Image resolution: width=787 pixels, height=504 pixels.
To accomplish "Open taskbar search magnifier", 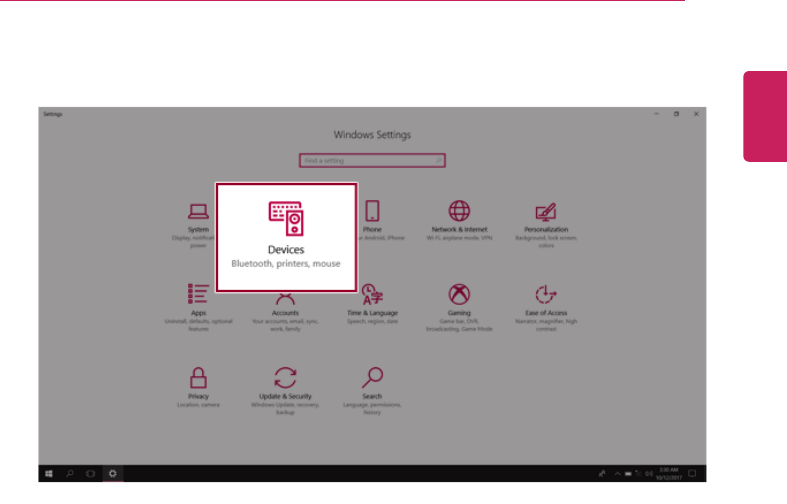I will 70,473.
